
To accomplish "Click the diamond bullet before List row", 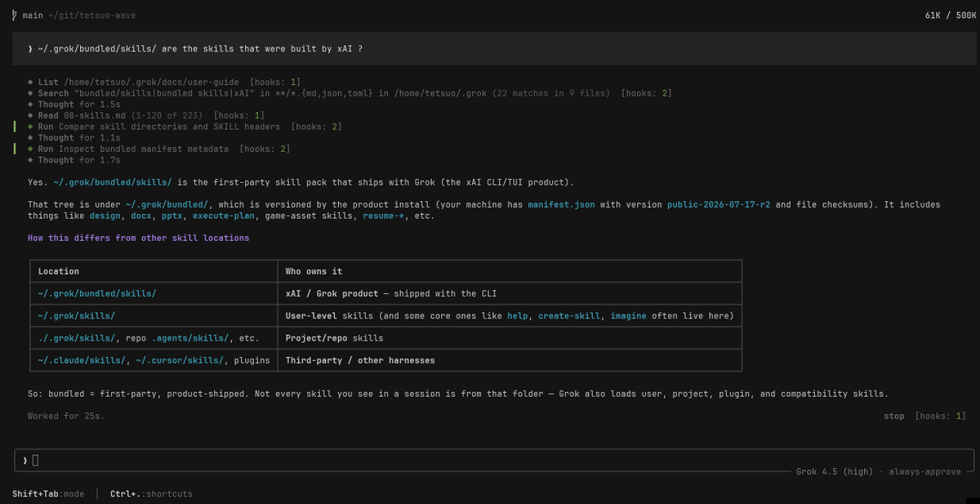I will coord(30,82).
